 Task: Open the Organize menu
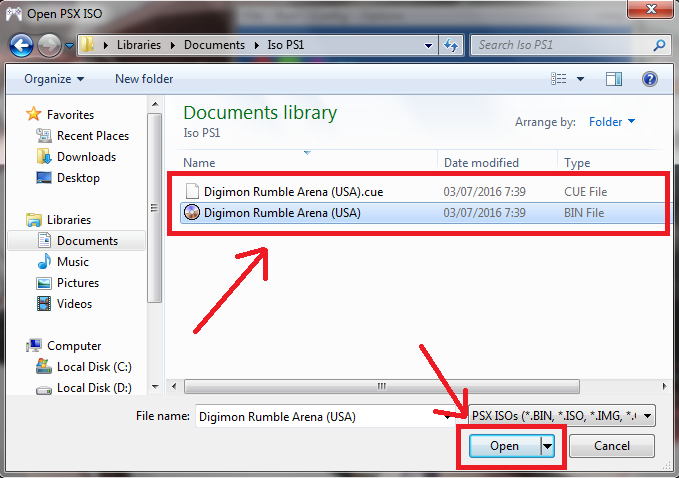point(54,79)
